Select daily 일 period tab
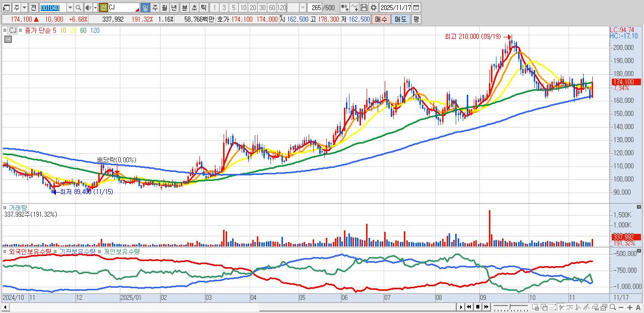 [x=146, y=8]
